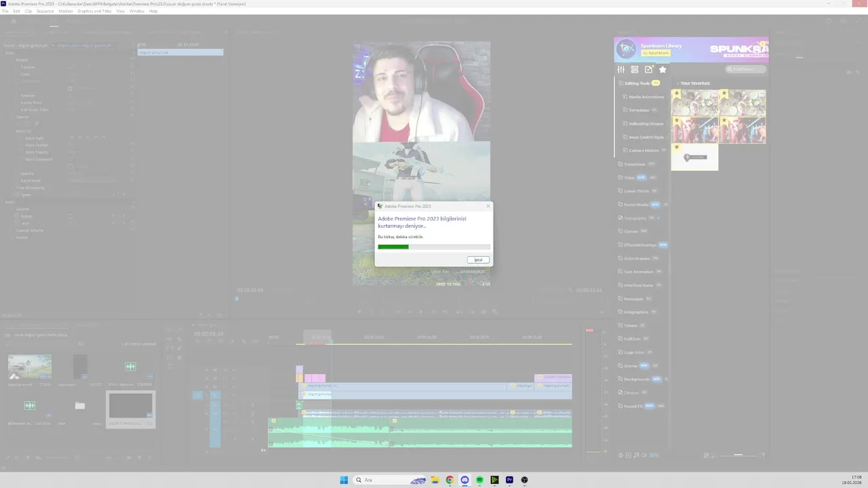
Task: Open Windows Start menu
Action: click(x=344, y=480)
